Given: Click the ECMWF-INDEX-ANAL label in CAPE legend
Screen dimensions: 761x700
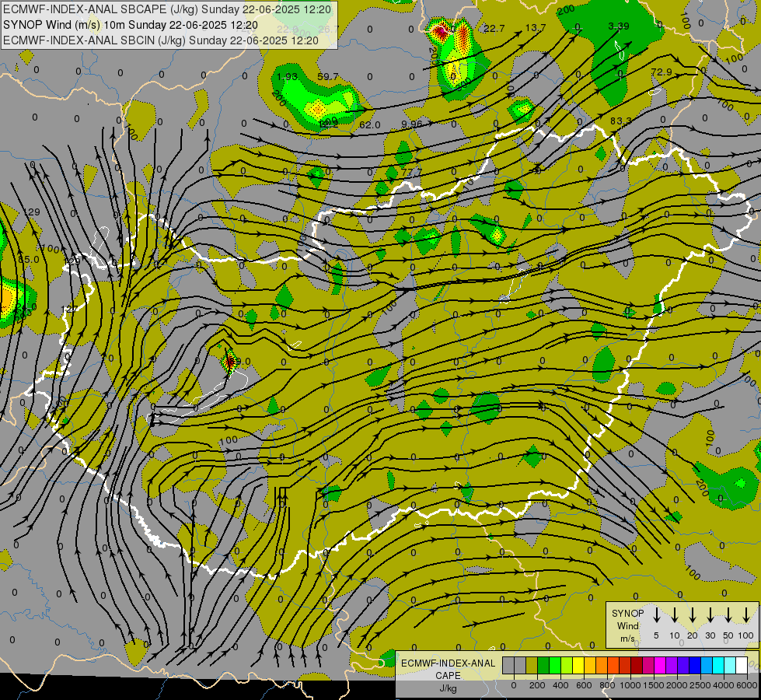Looking at the screenshot, I should coord(448,663).
